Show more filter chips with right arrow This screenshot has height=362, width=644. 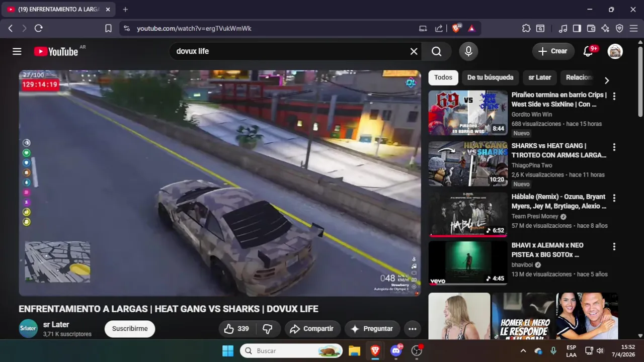click(x=607, y=80)
